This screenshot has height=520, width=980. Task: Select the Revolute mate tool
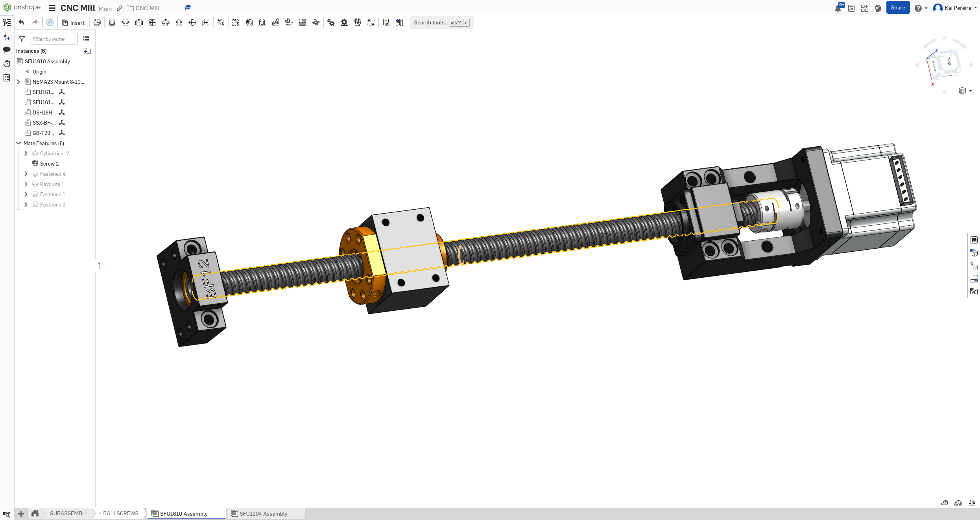click(125, 22)
